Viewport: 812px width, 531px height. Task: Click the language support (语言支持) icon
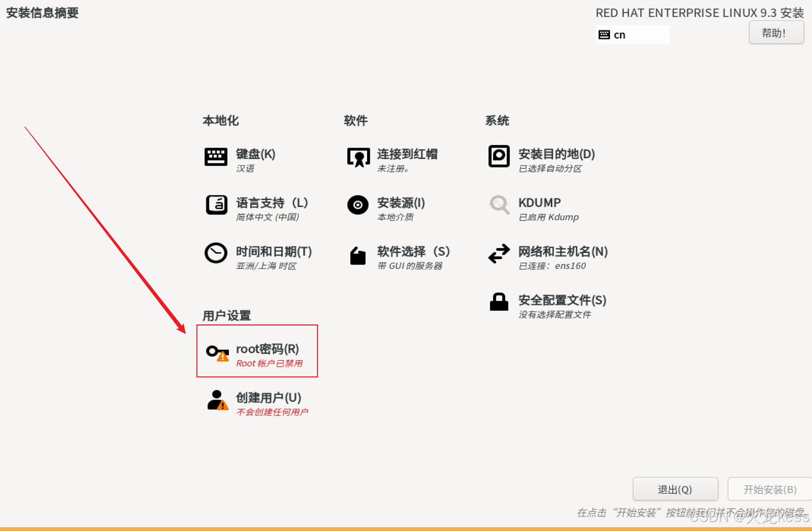pos(217,205)
